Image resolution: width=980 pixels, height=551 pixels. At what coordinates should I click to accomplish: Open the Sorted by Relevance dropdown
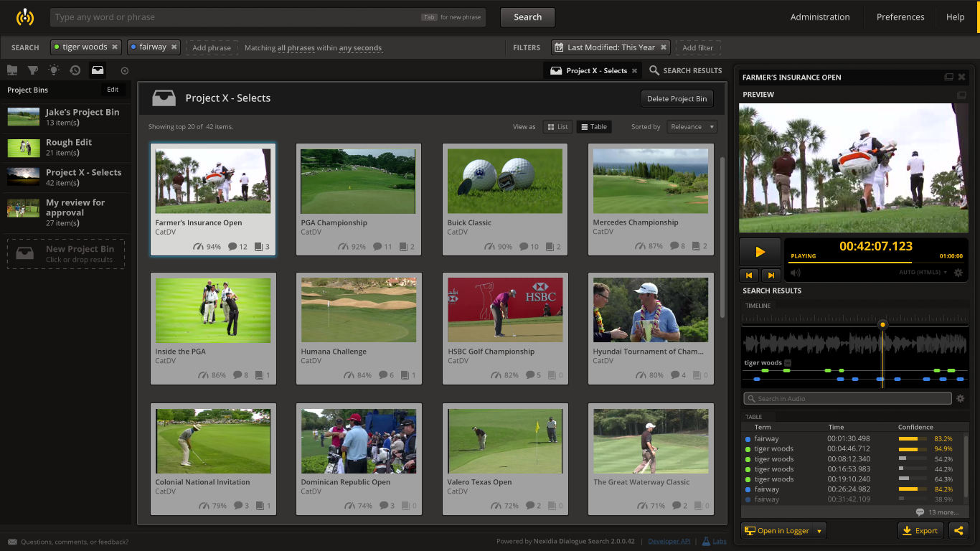(x=692, y=127)
